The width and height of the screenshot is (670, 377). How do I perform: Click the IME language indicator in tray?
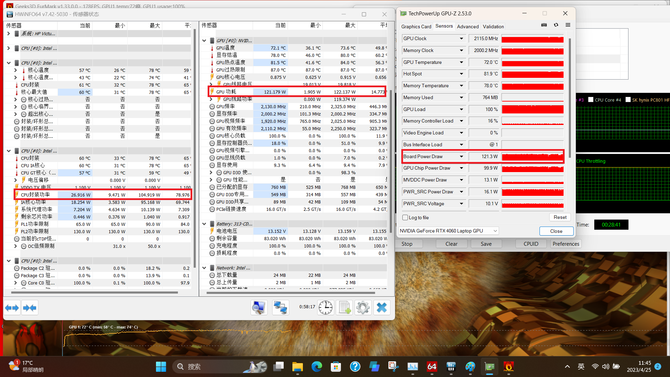coord(581,367)
